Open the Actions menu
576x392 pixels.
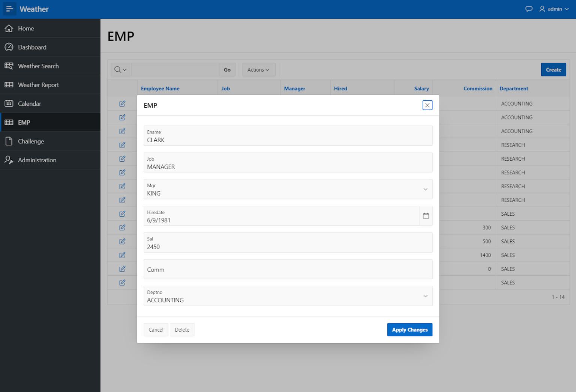(258, 69)
